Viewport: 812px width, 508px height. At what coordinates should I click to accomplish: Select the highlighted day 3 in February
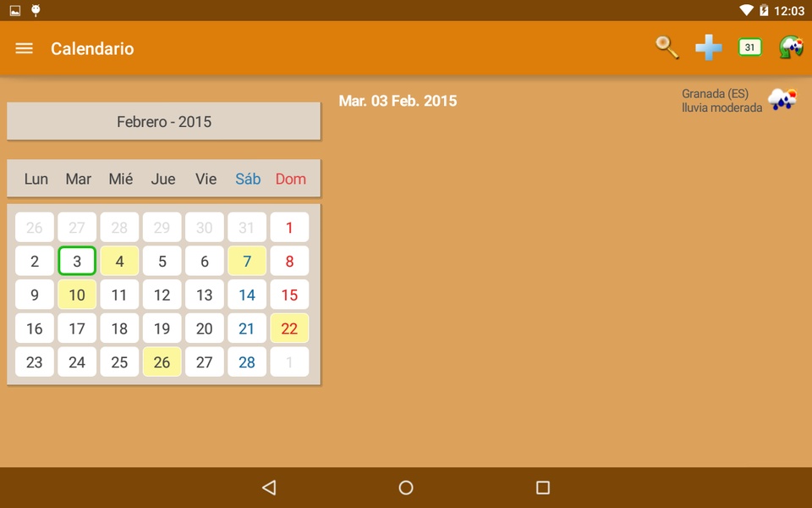click(77, 261)
